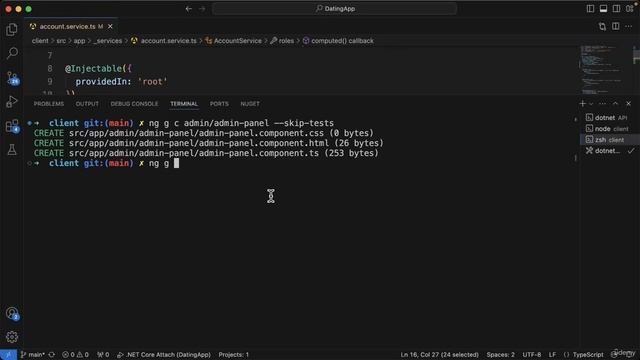
Task: Change file encoding via UTF-8
Action: 532,355
